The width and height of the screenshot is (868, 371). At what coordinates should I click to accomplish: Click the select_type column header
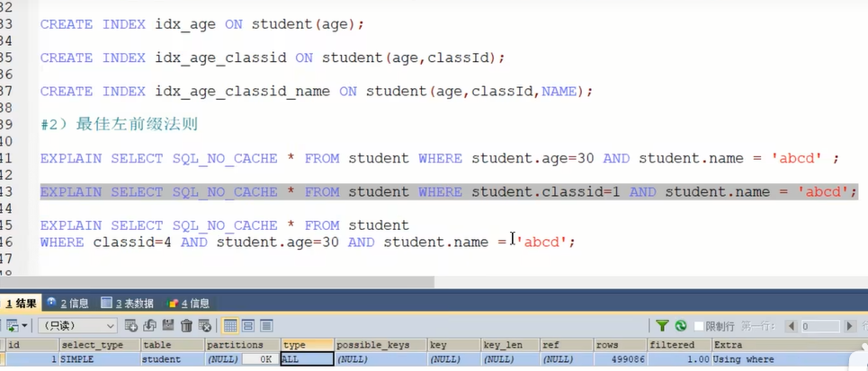(x=100, y=345)
